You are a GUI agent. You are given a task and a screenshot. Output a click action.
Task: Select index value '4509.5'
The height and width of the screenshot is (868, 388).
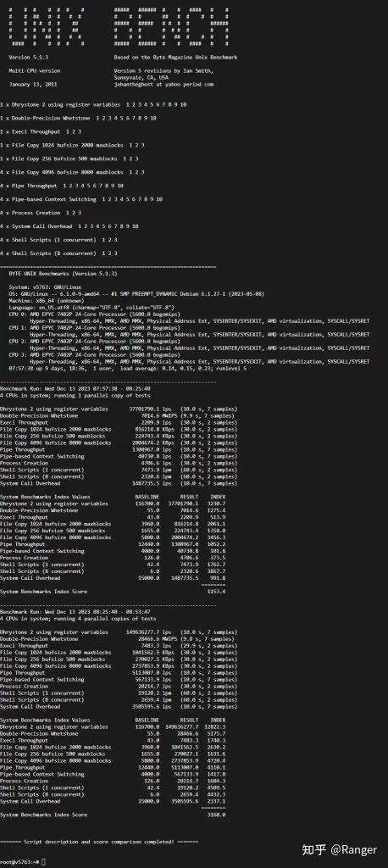point(216,787)
